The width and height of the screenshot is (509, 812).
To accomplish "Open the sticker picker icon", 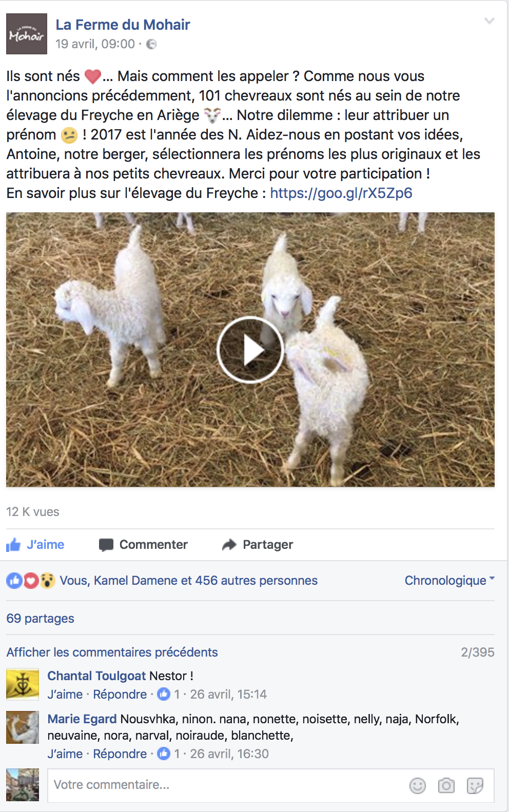I will tap(475, 785).
